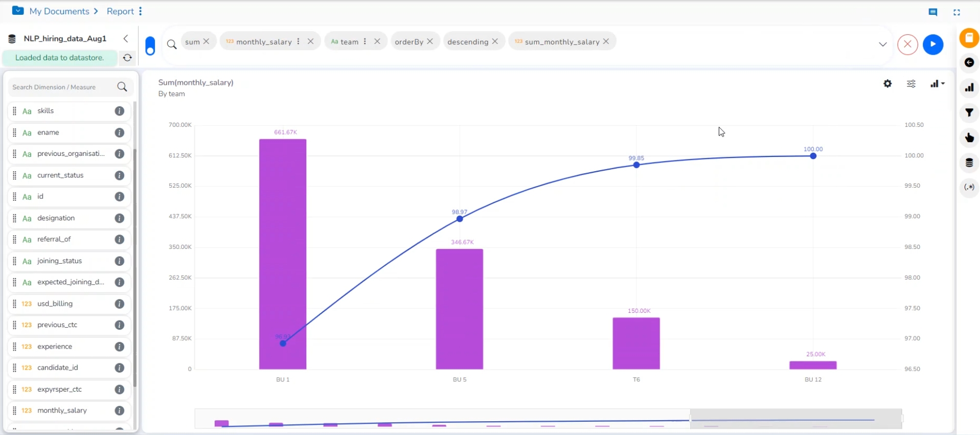The image size is (980, 435).
Task: Open the chart properties sliders icon
Action: tap(911, 84)
